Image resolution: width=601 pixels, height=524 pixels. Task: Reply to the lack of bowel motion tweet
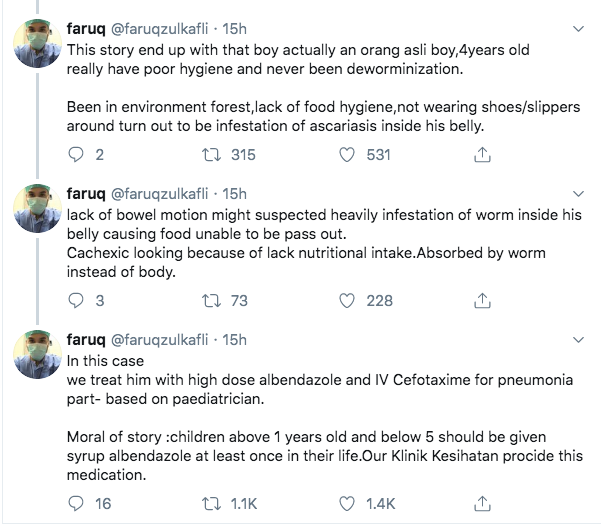click(76, 301)
